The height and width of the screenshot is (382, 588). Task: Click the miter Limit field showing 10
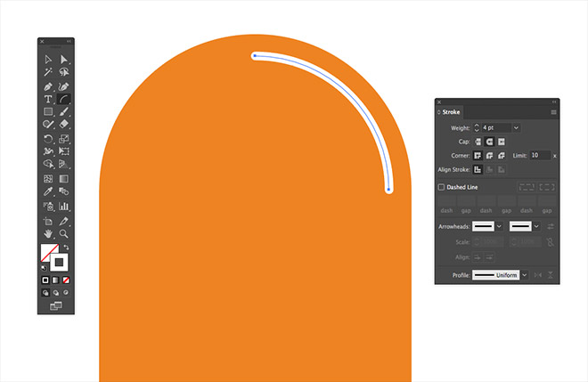[x=540, y=155]
